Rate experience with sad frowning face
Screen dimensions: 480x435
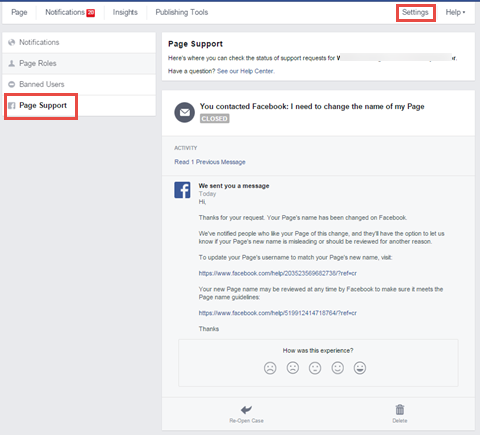[x=293, y=368]
